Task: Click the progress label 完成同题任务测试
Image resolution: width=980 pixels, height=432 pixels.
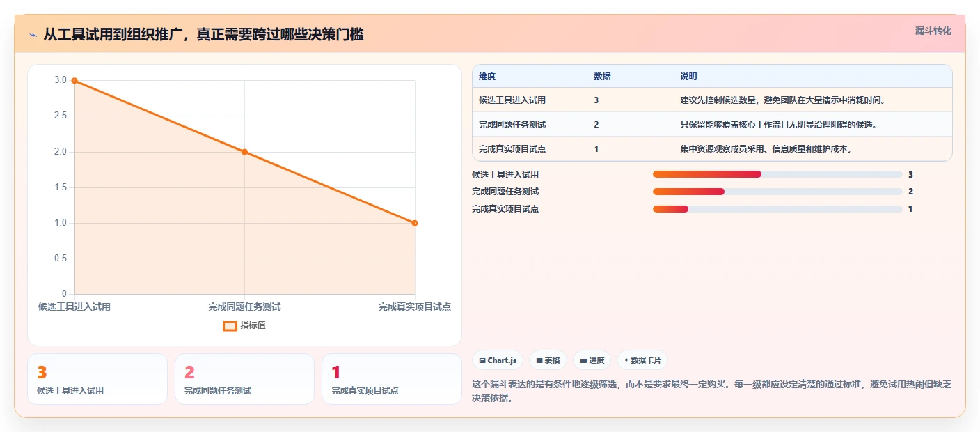Action: [x=505, y=192]
